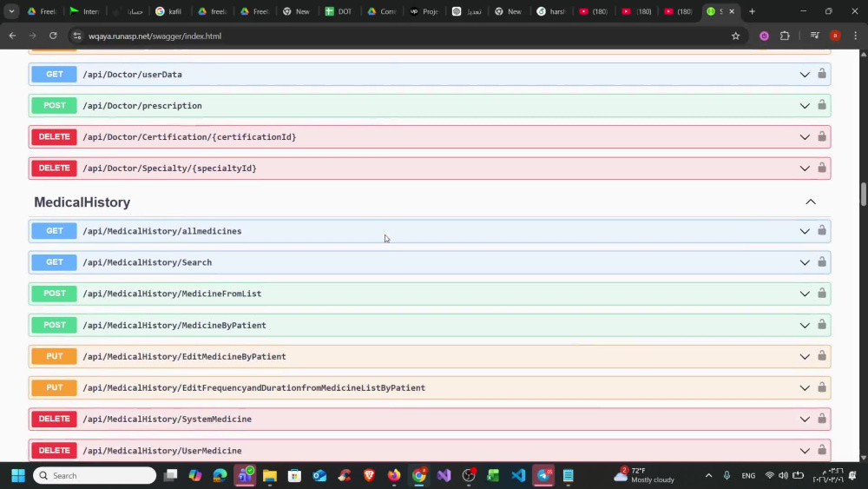Viewport: 868px width, 489px height.
Task: Click /api/Doctor/Specialty/{specialtyId} path text
Action: 169,169
